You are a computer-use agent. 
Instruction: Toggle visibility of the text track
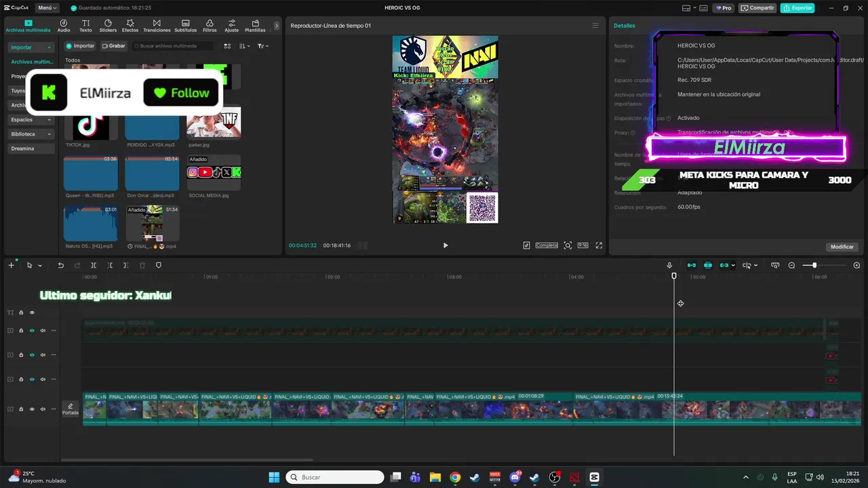point(32,312)
